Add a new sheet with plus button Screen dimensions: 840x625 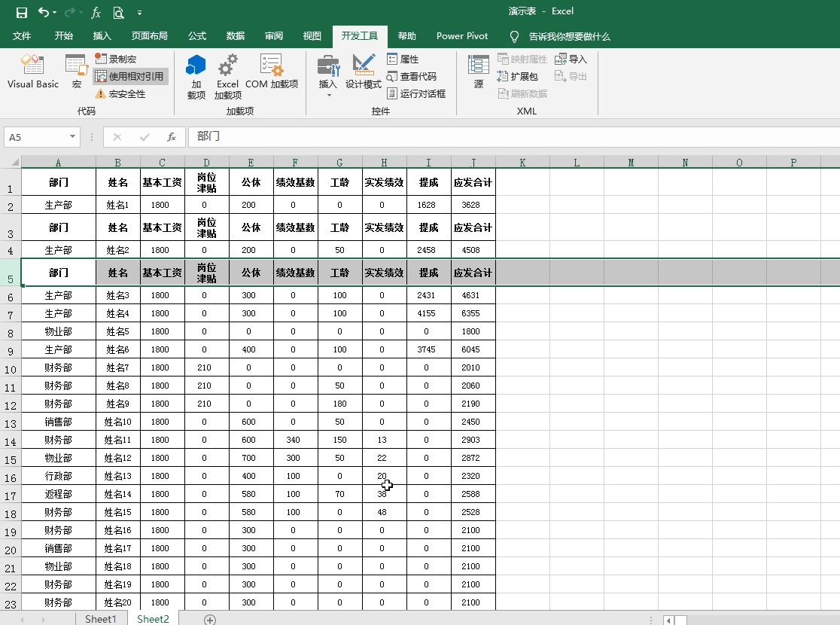pyautogui.click(x=210, y=620)
